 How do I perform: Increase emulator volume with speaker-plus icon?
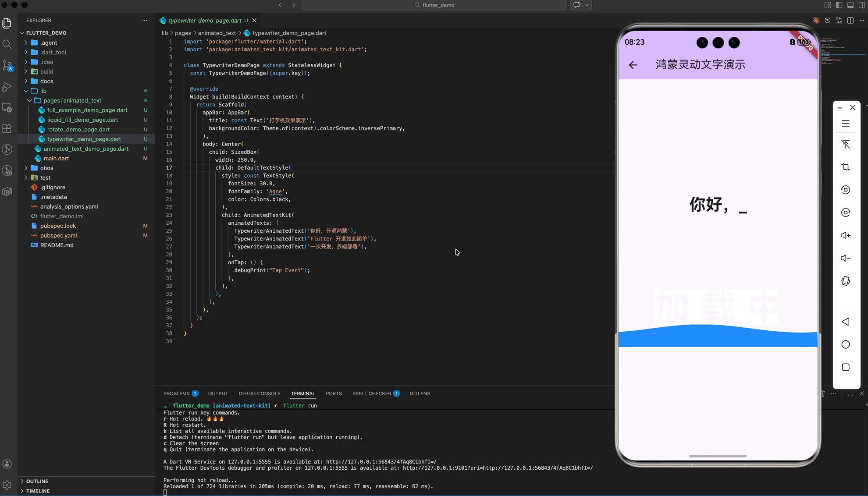846,235
